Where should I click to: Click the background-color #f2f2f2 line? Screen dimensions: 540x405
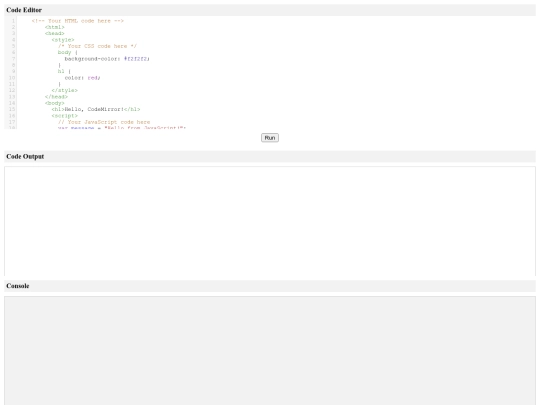(107, 59)
